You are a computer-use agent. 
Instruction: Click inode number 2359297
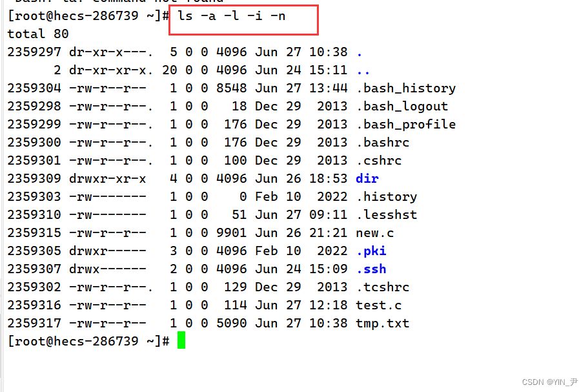tap(34, 52)
